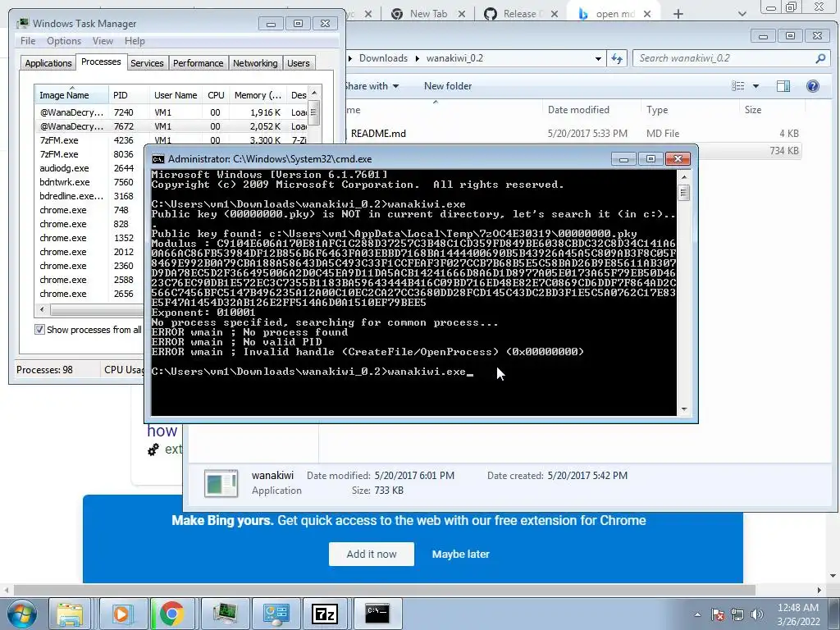Viewport: 840px width, 630px height.
Task: Open the view options dropdown arrow
Action: pyautogui.click(x=756, y=86)
